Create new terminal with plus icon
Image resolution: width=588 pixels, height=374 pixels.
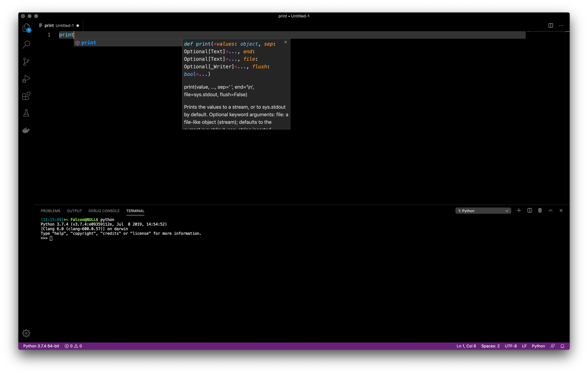[x=519, y=211]
